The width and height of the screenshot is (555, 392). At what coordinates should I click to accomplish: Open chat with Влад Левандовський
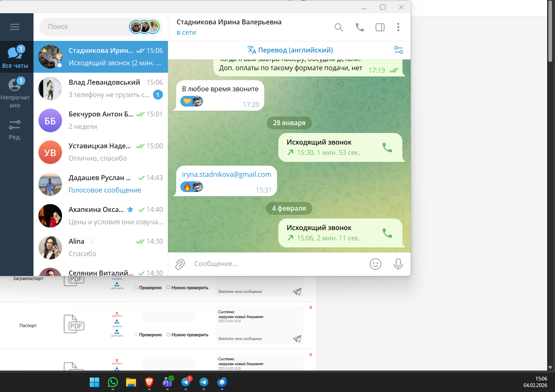[100, 88]
